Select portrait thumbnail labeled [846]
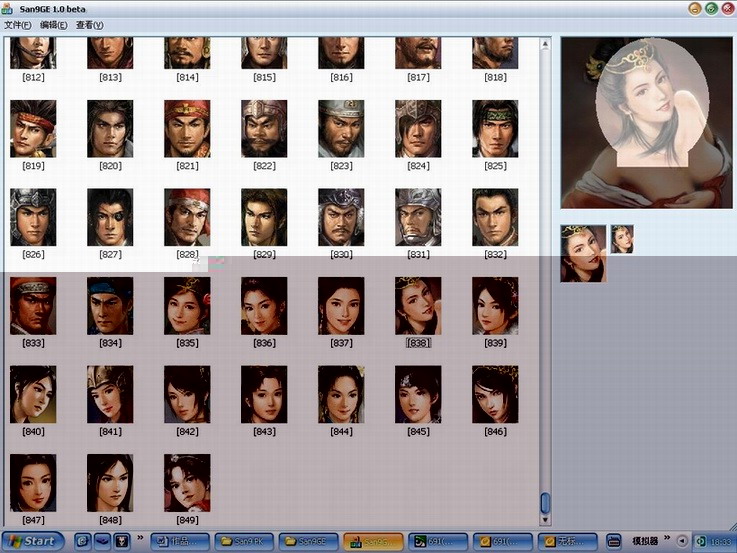The height and width of the screenshot is (553, 737). [495, 394]
